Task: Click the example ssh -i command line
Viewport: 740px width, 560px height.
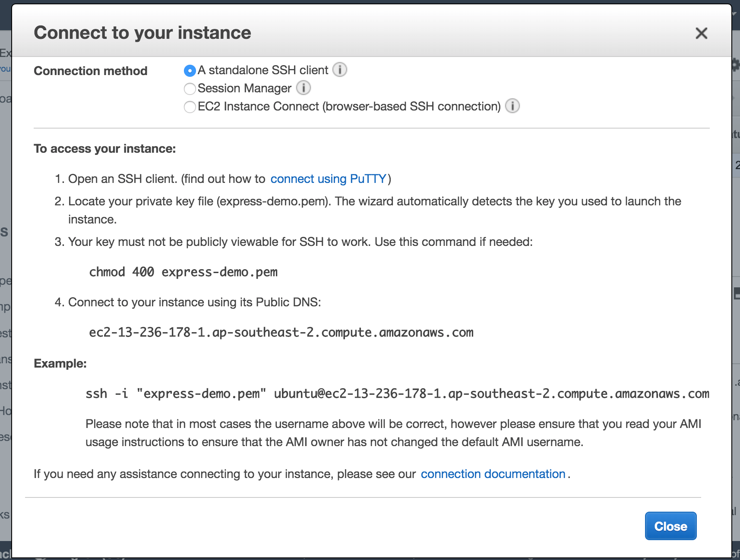Action: click(397, 394)
